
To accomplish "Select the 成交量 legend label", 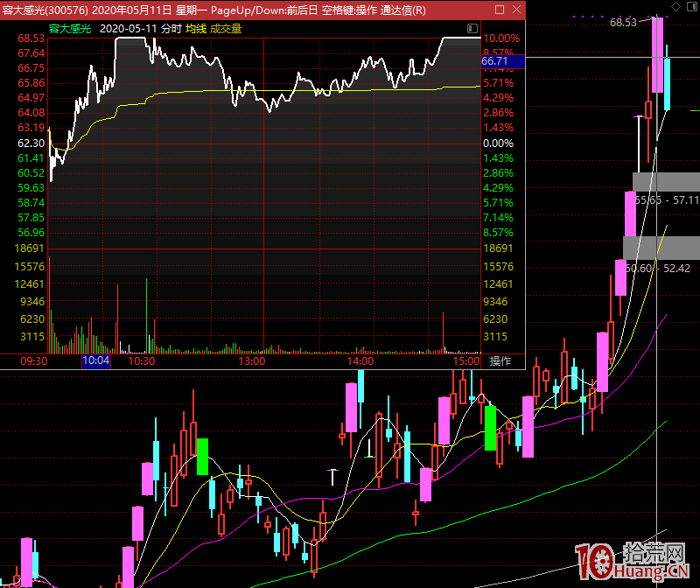I will tap(226, 28).
